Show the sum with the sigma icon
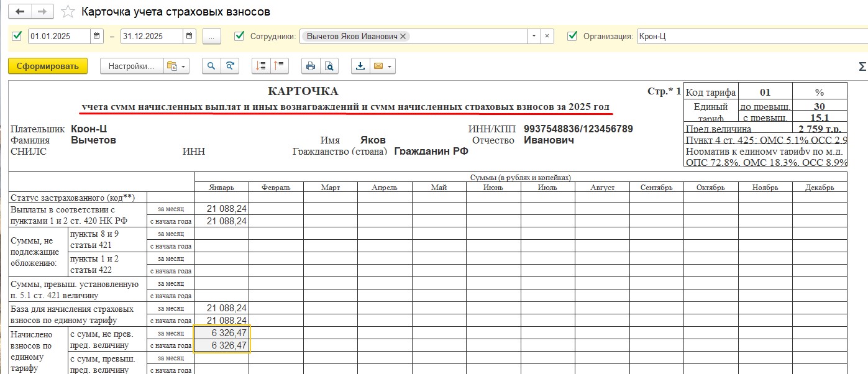 pyautogui.click(x=862, y=66)
